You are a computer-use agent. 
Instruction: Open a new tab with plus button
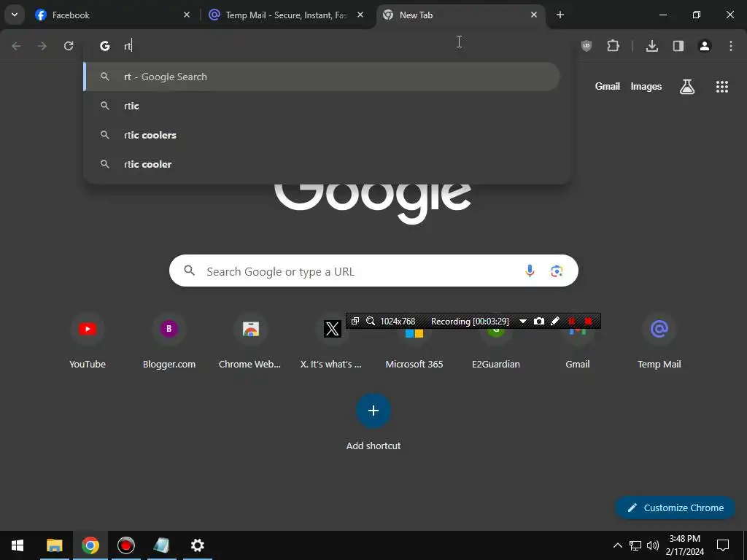(560, 15)
